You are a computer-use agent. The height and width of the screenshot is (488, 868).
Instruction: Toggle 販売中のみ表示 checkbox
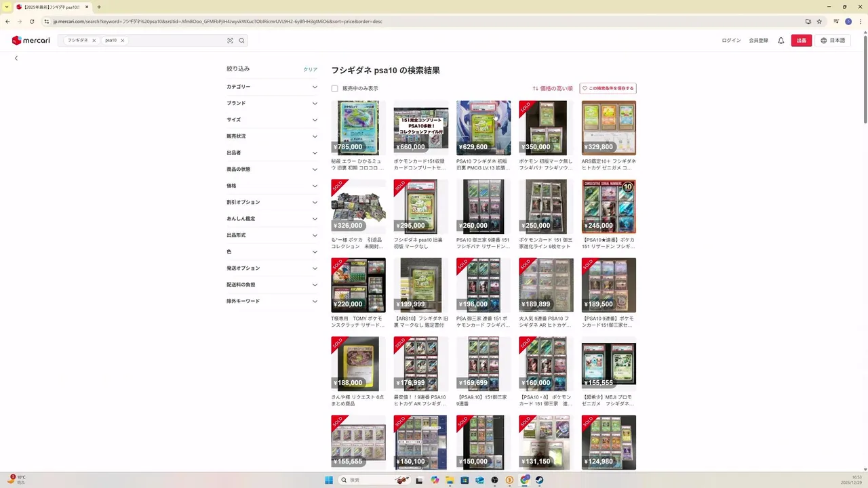coord(334,88)
